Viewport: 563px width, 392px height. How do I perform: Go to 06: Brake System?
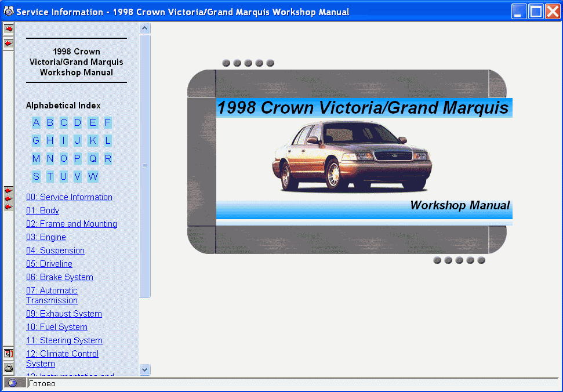[60, 277]
